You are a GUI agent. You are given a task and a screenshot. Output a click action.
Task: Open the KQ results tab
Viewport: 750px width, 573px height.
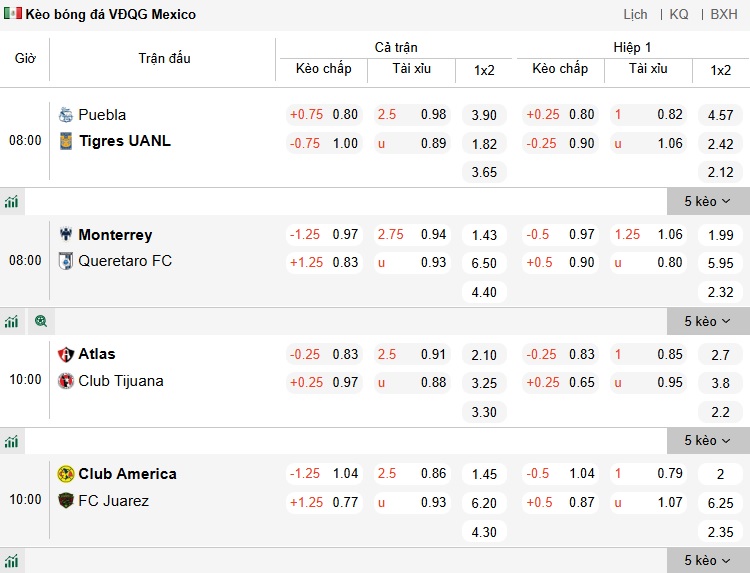pyautogui.click(x=679, y=15)
